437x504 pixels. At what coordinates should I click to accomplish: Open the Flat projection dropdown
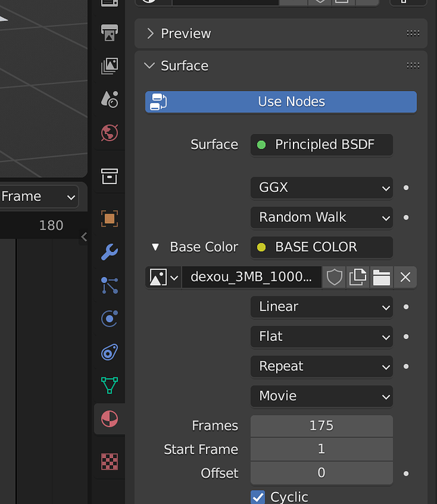[x=322, y=336]
